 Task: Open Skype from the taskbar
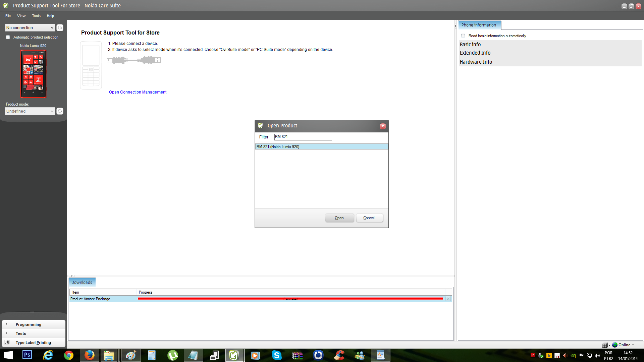(x=276, y=355)
